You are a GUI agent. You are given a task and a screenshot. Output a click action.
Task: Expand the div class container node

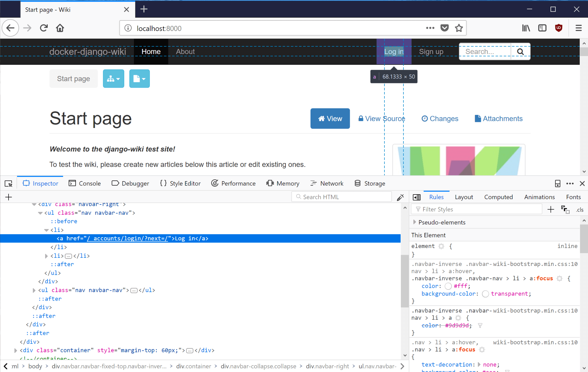click(x=15, y=350)
